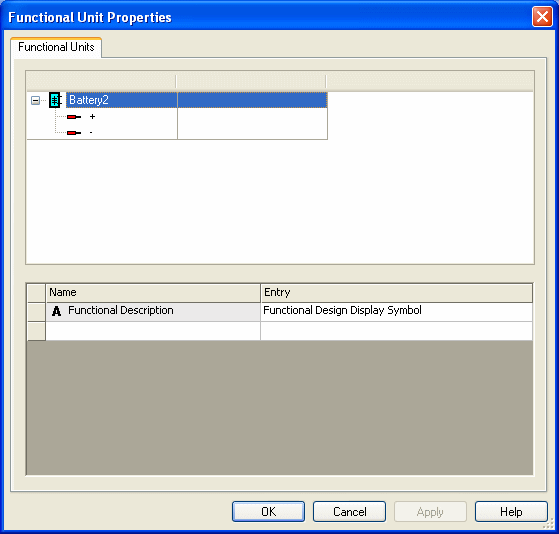
Task: Click the Name column header
Action: click(x=153, y=293)
